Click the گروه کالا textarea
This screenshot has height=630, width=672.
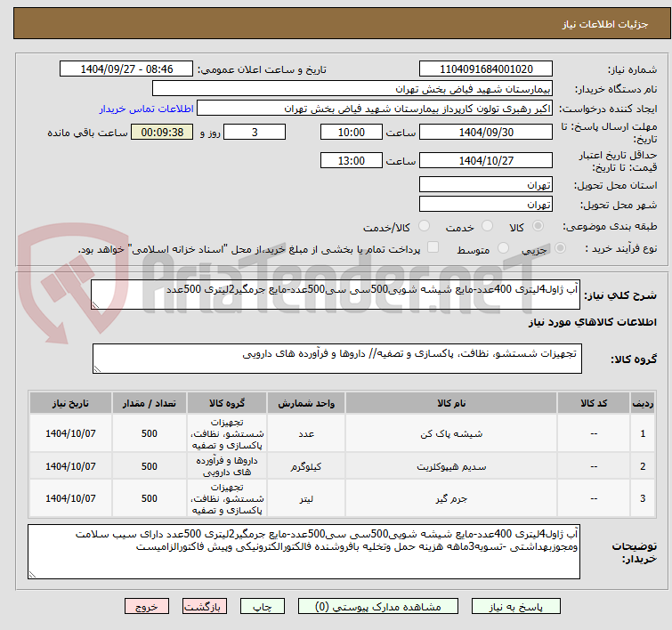pyautogui.click(x=337, y=359)
